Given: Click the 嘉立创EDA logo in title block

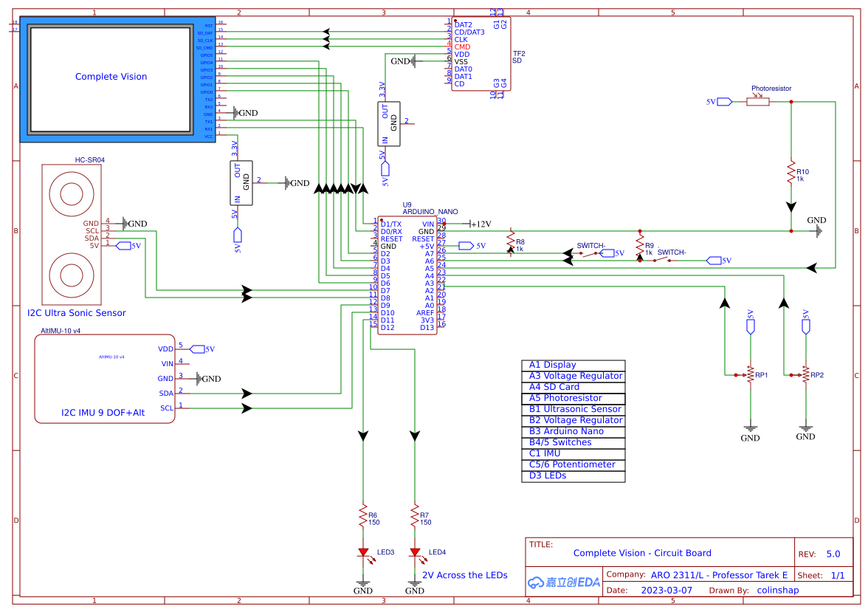Looking at the screenshot, I should tap(563, 582).
